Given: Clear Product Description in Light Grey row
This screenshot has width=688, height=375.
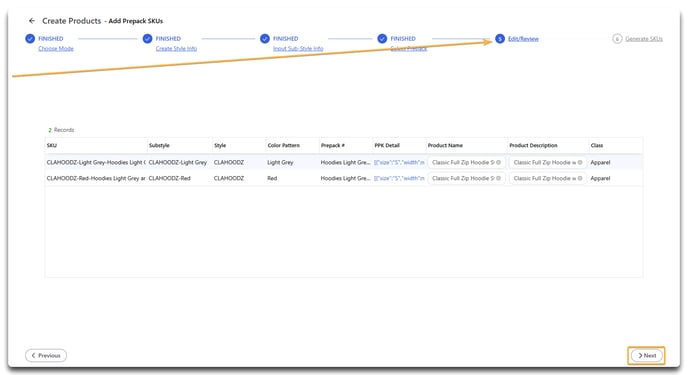Looking at the screenshot, I should tap(580, 162).
